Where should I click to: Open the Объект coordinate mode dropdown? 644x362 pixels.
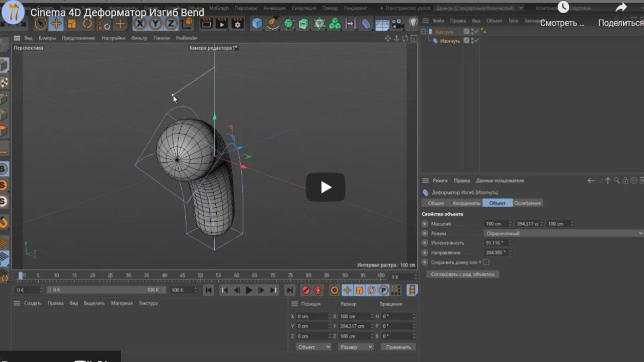click(x=313, y=347)
